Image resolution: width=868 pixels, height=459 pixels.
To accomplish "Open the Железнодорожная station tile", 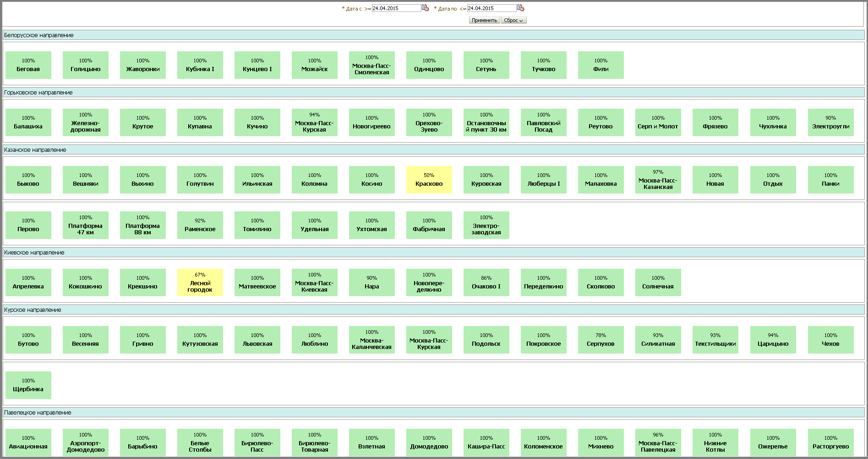I will point(86,122).
